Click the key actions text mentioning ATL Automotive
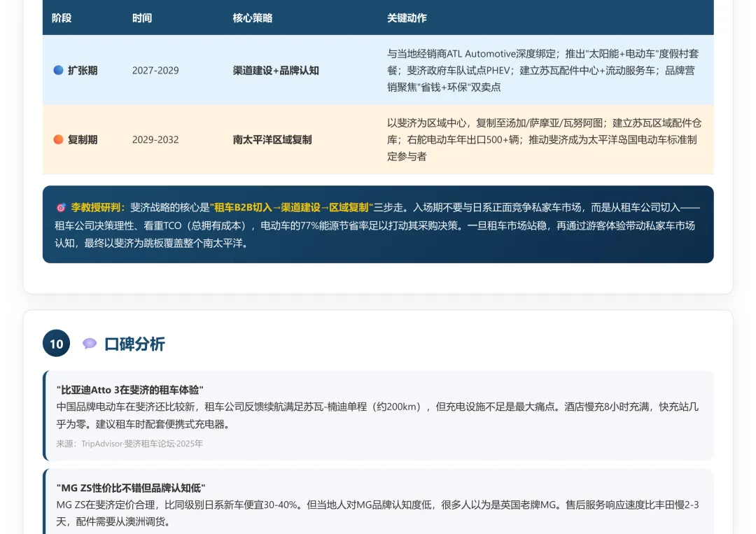756x534 pixels. pos(543,71)
